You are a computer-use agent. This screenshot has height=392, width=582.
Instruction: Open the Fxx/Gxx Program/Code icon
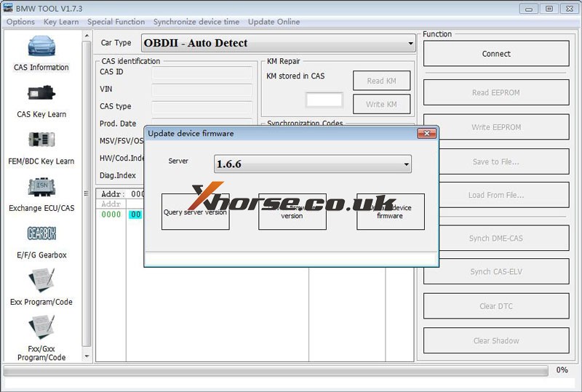(41, 327)
